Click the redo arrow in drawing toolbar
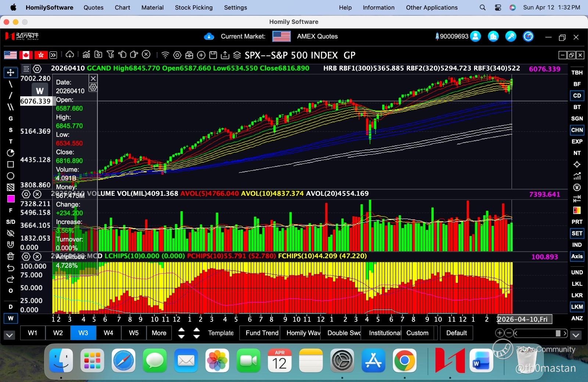Viewport: 588px width, 382px height. (11, 280)
